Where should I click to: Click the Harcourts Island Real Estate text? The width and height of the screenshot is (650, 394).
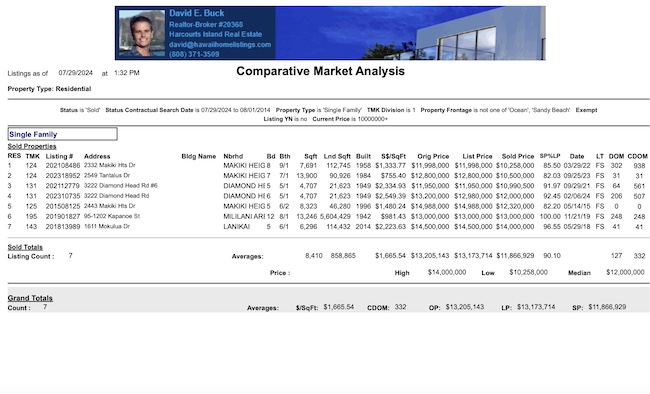215,34
